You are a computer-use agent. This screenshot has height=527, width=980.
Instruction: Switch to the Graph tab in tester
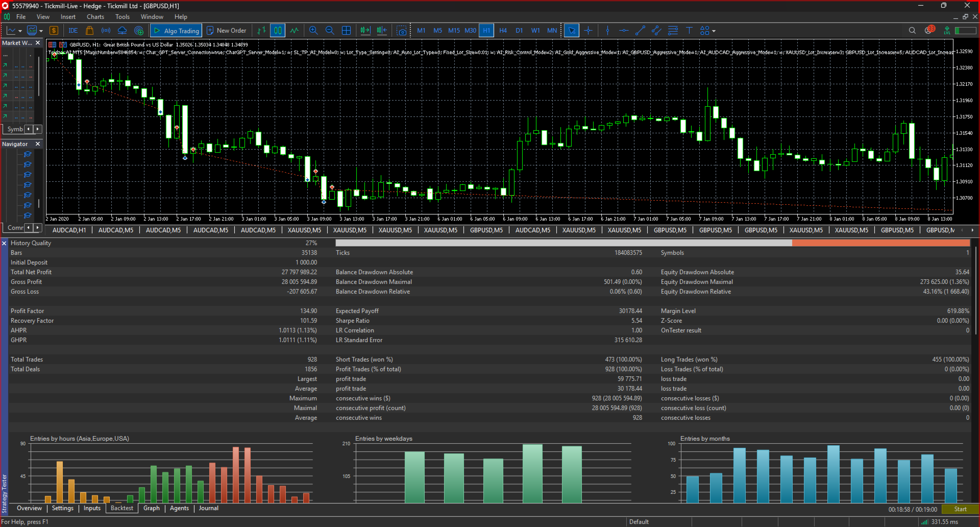tap(152, 508)
